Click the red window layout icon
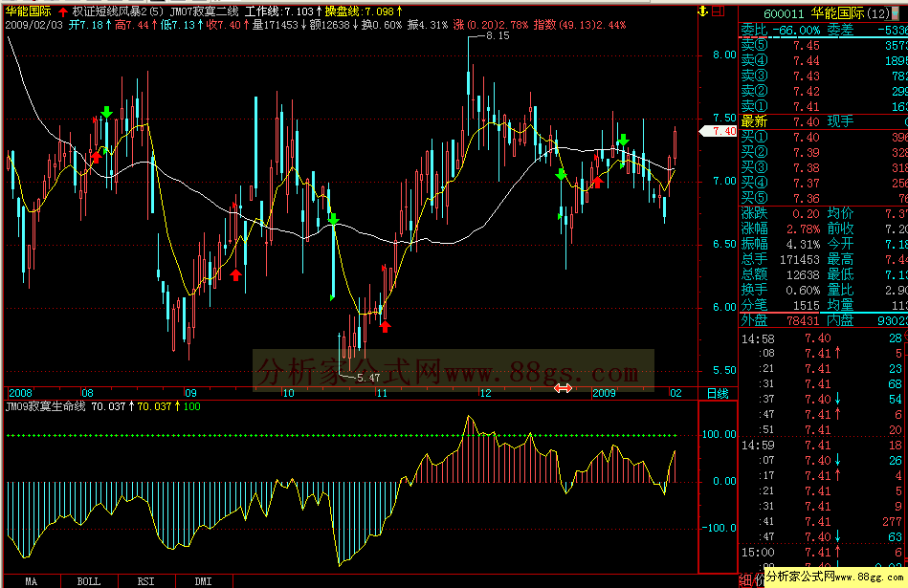 click(718, 11)
